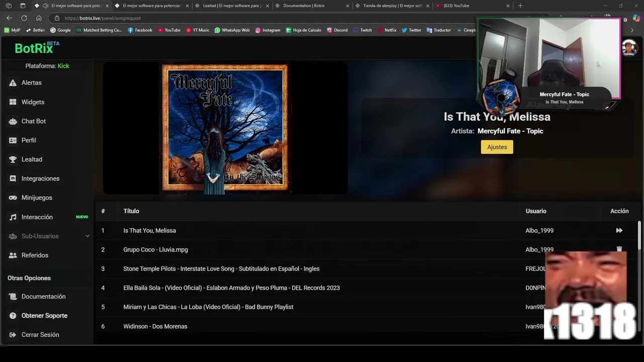The image size is (644, 362).
Task: Open the Matched Betting bookmark
Action: coord(99,30)
